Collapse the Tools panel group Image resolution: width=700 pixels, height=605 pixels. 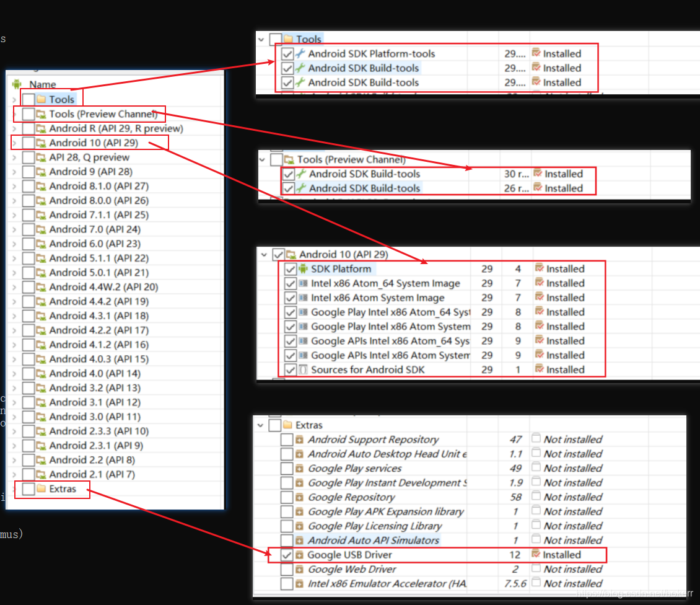point(261,39)
